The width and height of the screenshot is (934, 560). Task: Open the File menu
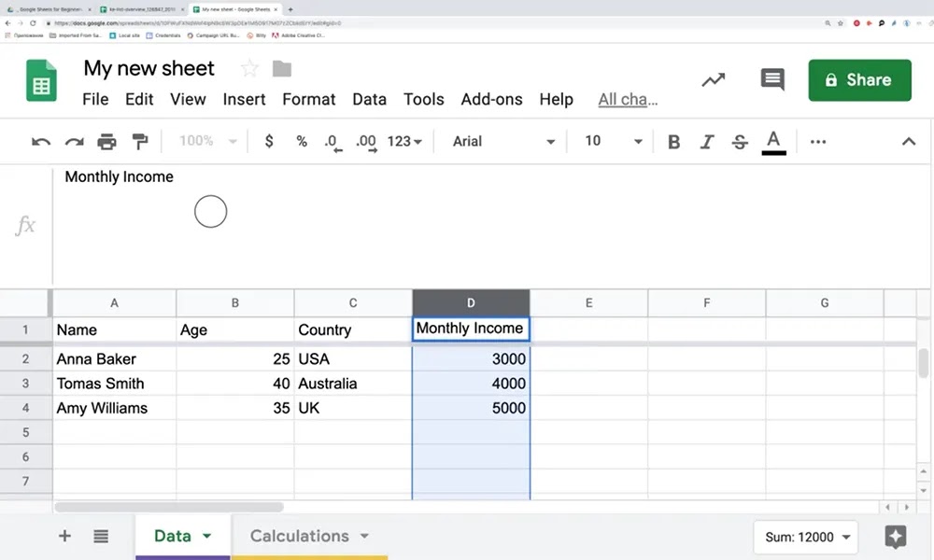click(95, 99)
